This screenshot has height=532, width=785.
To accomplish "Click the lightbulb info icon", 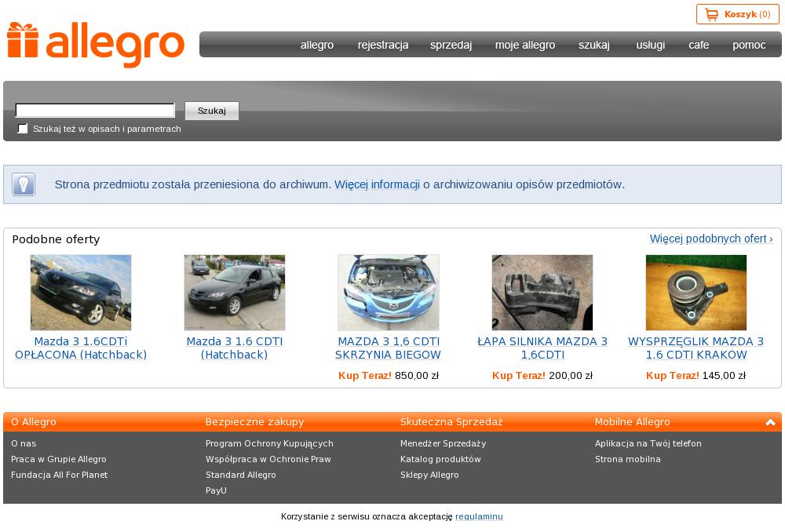I will [24, 184].
